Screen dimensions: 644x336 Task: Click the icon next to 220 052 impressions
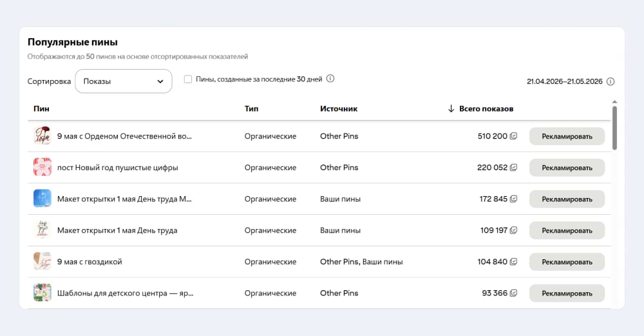tap(513, 168)
